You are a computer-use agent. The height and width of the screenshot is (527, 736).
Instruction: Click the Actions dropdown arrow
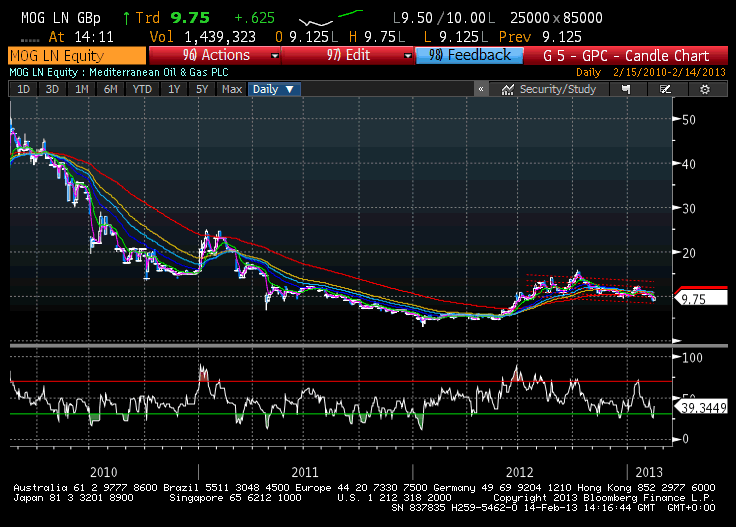275,56
